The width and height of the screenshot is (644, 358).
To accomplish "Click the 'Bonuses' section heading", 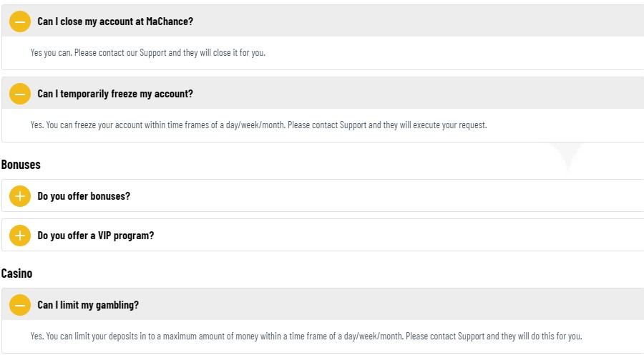I will pyautogui.click(x=21, y=165).
